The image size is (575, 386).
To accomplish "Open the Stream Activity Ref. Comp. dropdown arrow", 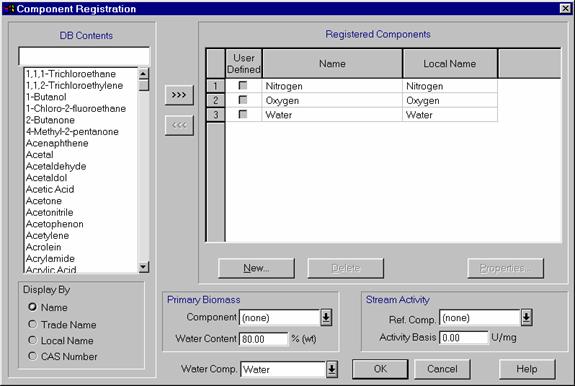I will 526,317.
